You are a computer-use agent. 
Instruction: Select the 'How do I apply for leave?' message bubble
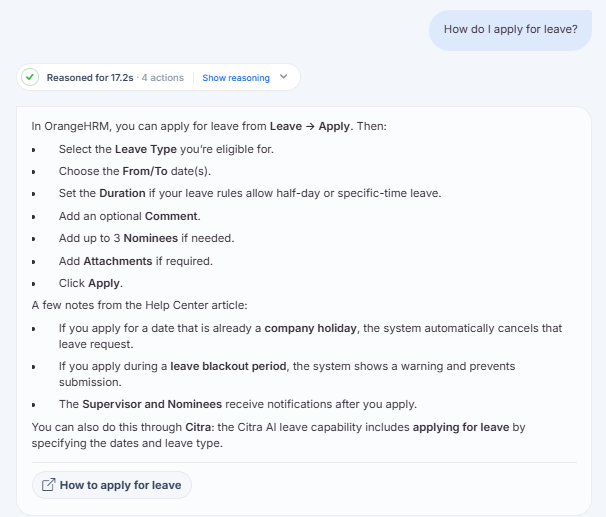click(x=510, y=30)
